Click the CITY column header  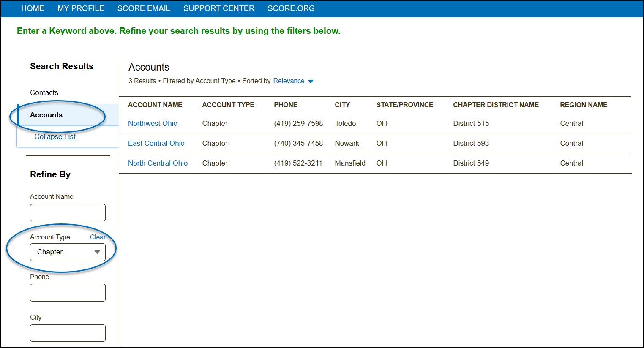click(x=342, y=105)
